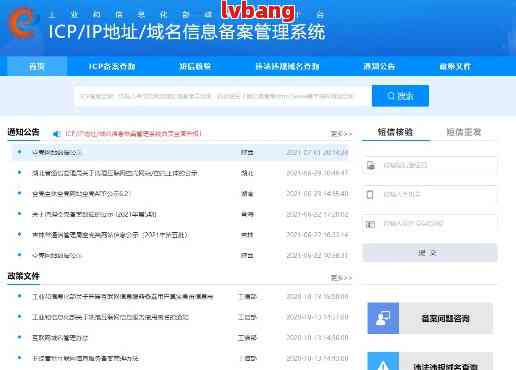Screen dimensions: 516x370
Task: Click the person icon on the 备案问题咨询 card
Action: (383, 318)
